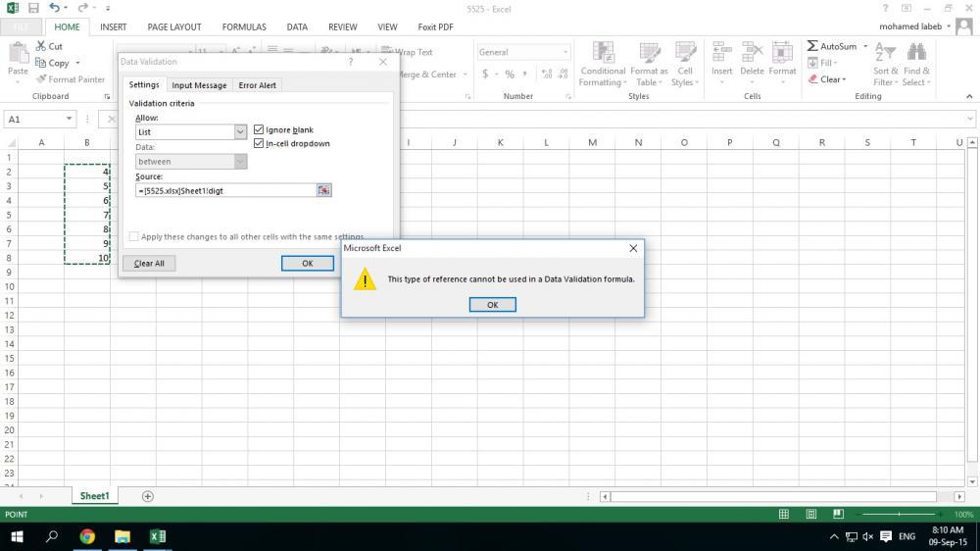The image size is (980, 551).
Task: Click the Save icon in quick access toolbar
Action: click(x=33, y=8)
